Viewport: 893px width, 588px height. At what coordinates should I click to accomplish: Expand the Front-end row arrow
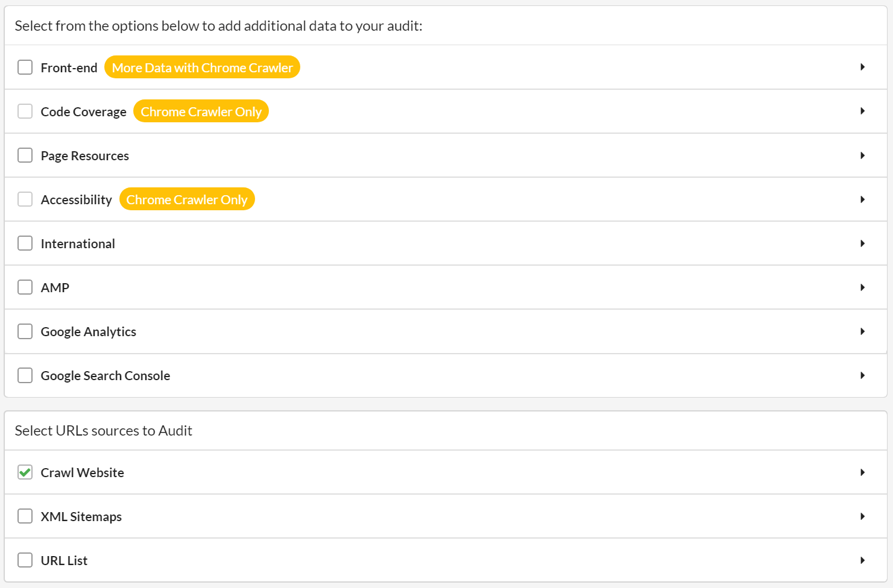[863, 67]
